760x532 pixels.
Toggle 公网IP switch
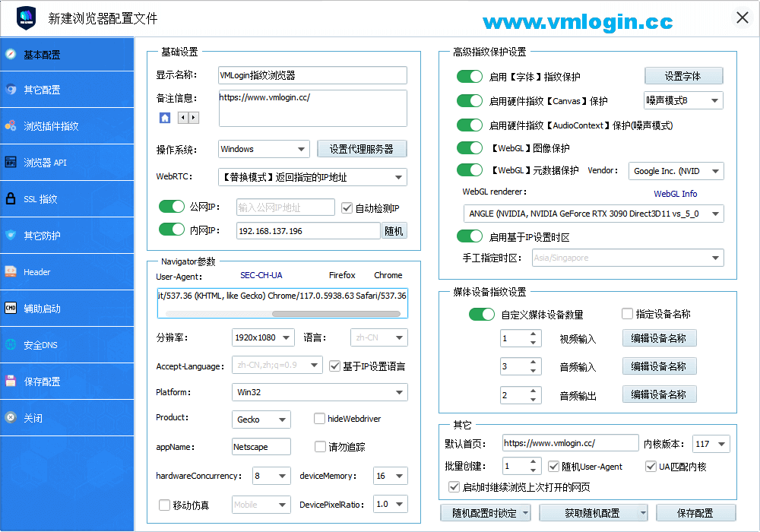(172, 207)
